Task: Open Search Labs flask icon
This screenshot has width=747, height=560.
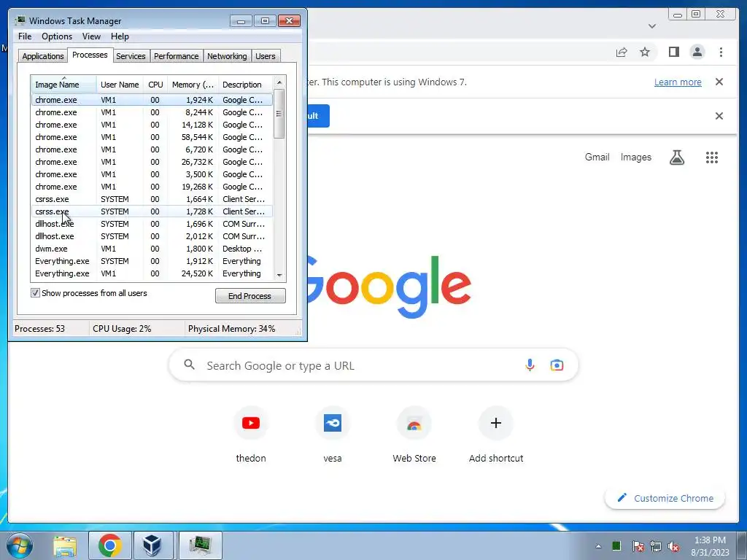Action: (x=676, y=157)
